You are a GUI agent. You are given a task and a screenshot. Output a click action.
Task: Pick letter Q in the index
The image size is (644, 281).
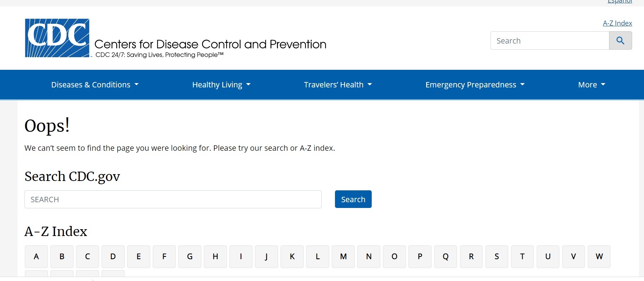446,257
